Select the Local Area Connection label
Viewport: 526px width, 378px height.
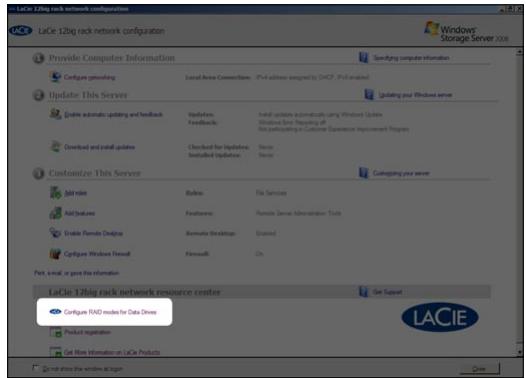click(218, 77)
